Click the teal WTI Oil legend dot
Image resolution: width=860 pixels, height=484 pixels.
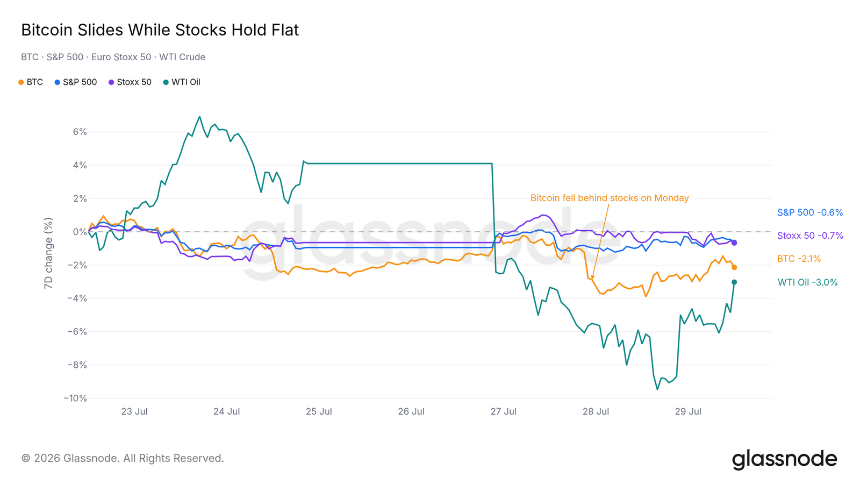click(166, 82)
